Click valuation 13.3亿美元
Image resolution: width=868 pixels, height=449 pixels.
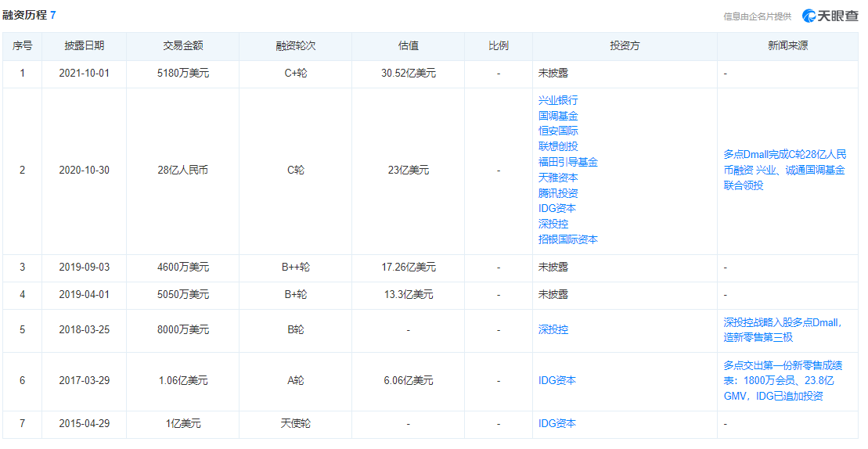(x=409, y=295)
